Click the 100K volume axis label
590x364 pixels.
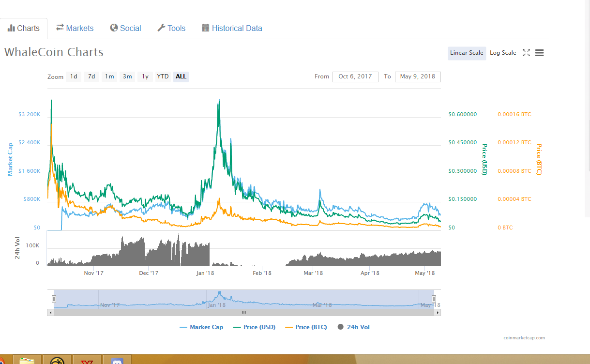pyautogui.click(x=32, y=246)
